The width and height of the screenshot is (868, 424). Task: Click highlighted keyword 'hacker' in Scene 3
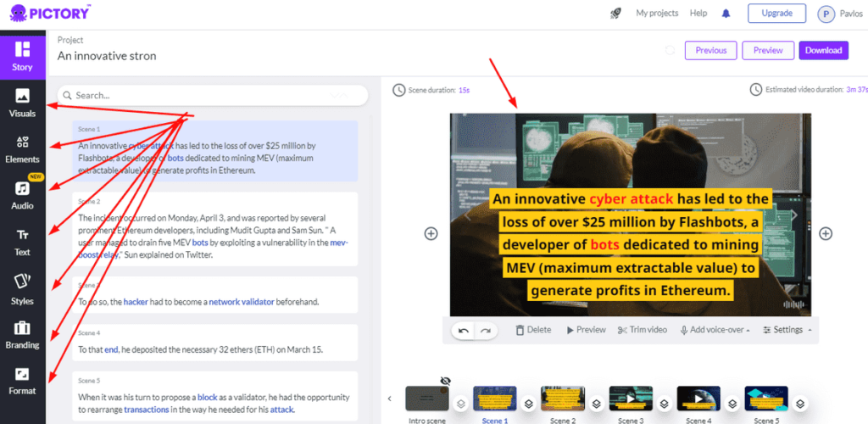click(136, 302)
